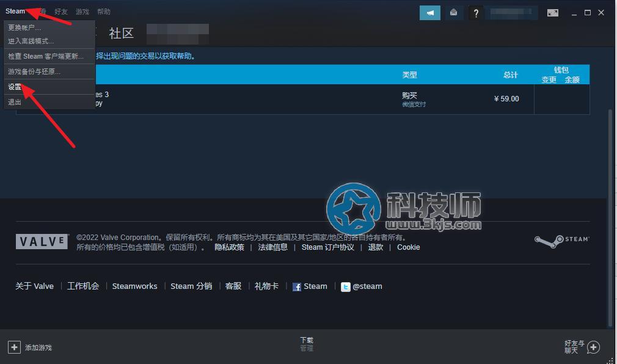617x364 pixels.
Task: Open the 客服 (Support) link
Action: 233,286
